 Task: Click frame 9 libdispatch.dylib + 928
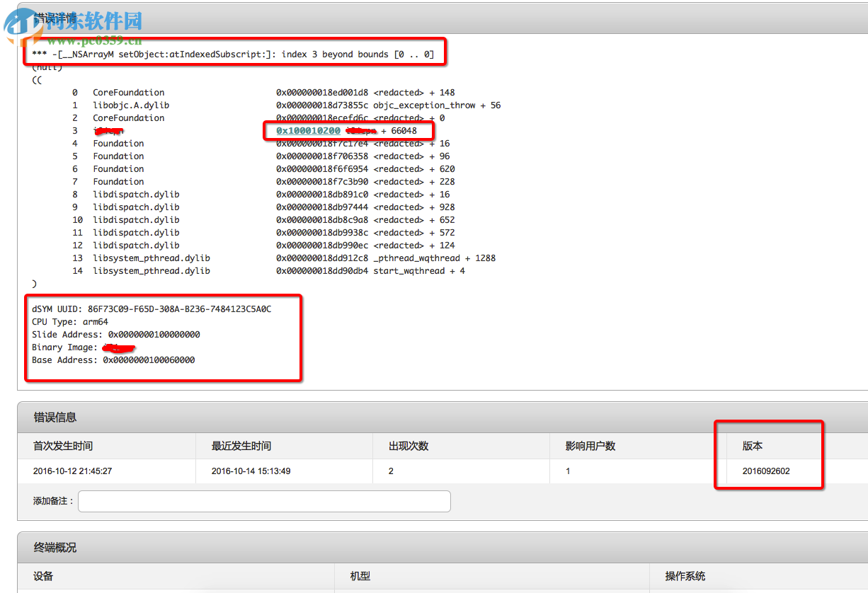(263, 207)
